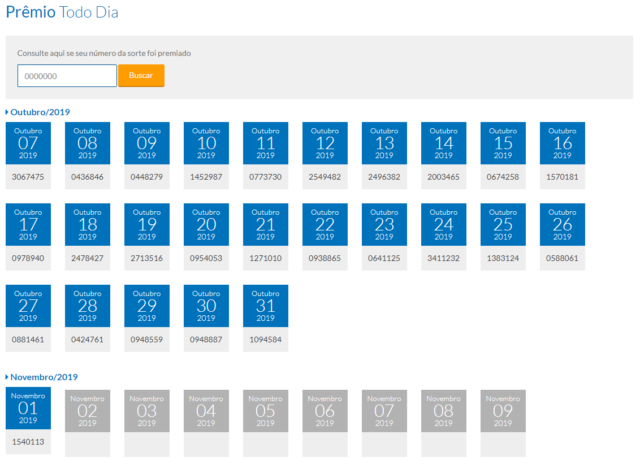Select the Outubro 13 2019 date tile

click(384, 143)
